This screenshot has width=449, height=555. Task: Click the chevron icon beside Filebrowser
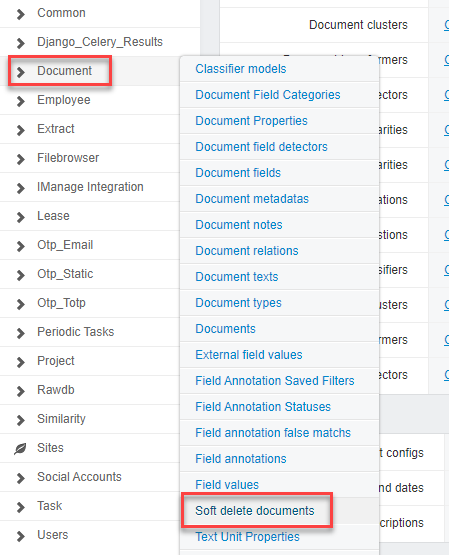click(x=21, y=159)
